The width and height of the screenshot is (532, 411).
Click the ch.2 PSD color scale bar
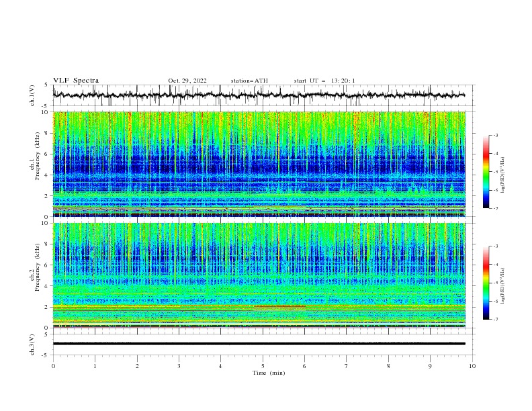tap(486, 283)
